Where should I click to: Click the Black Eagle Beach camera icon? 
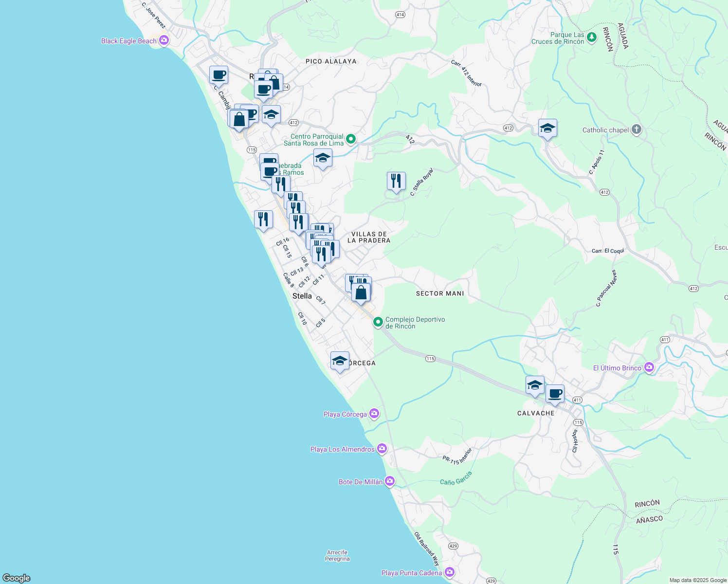point(164,41)
